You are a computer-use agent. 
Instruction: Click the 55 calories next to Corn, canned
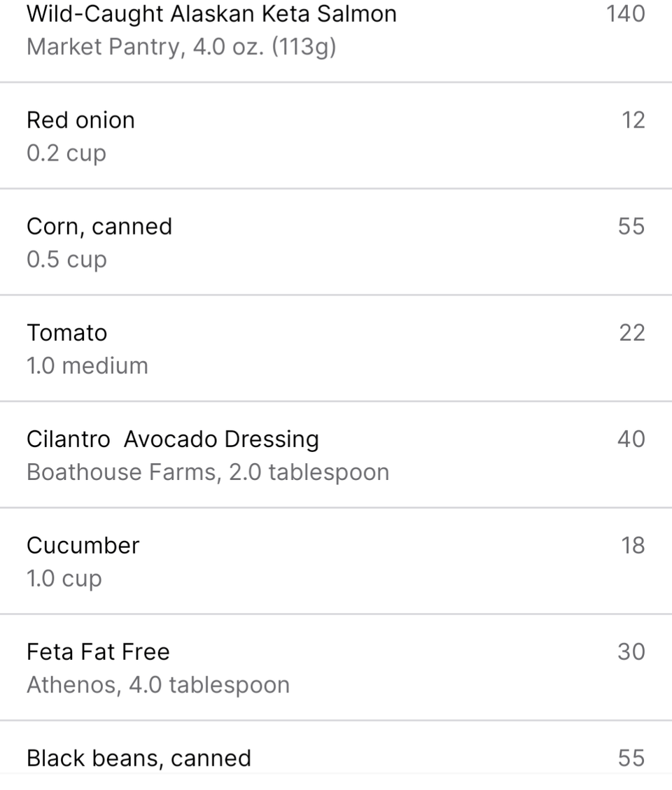[x=631, y=227]
